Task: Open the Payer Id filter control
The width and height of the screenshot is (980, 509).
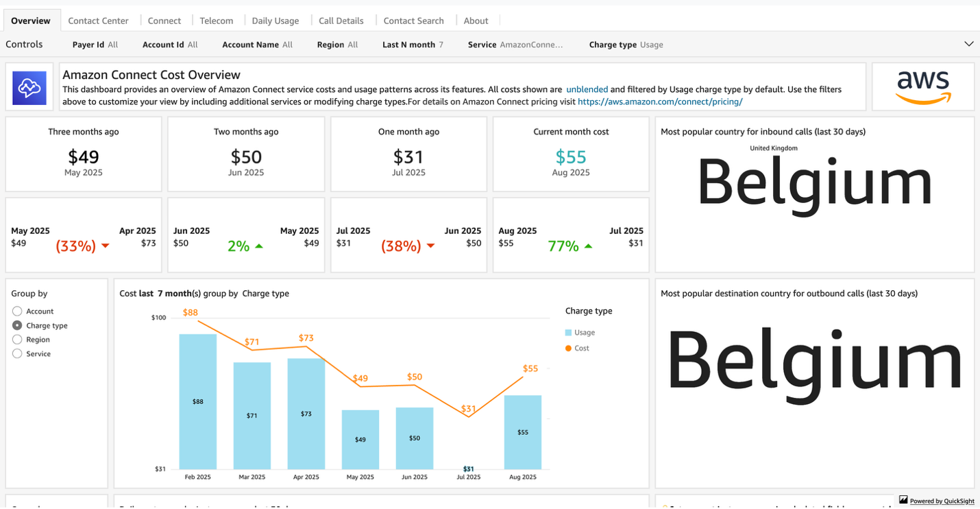Action: point(95,45)
